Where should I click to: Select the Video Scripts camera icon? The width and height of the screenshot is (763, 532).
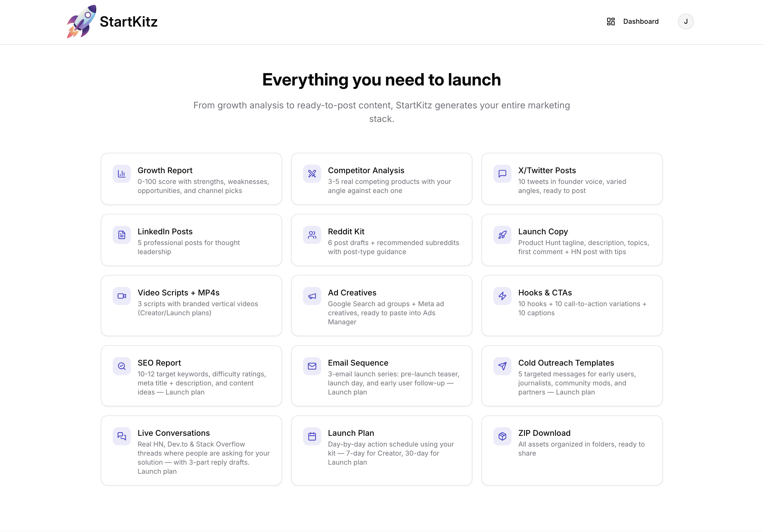(x=122, y=296)
